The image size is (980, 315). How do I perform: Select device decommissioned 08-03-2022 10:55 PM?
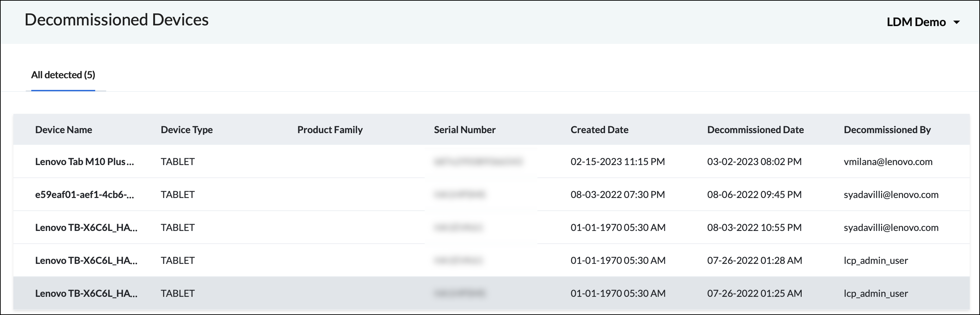(x=754, y=227)
